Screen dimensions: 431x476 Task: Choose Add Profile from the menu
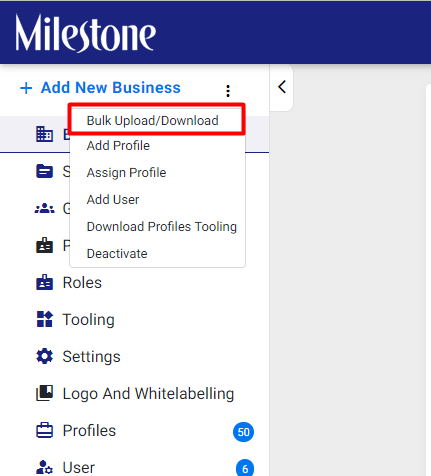click(x=118, y=146)
